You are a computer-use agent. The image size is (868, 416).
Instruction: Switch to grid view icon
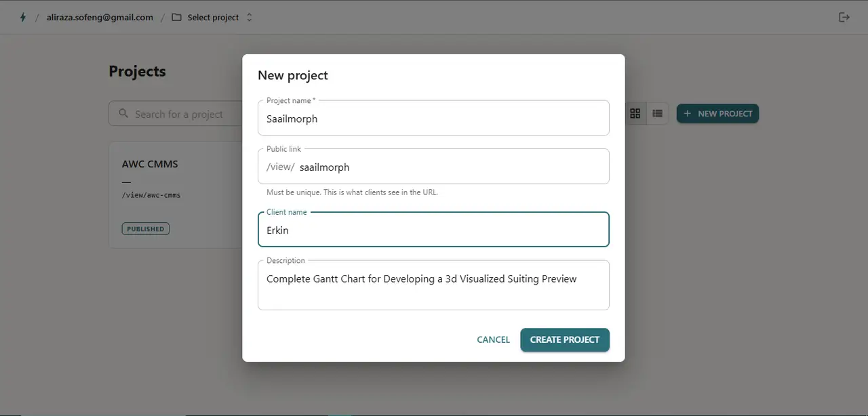[x=635, y=114]
